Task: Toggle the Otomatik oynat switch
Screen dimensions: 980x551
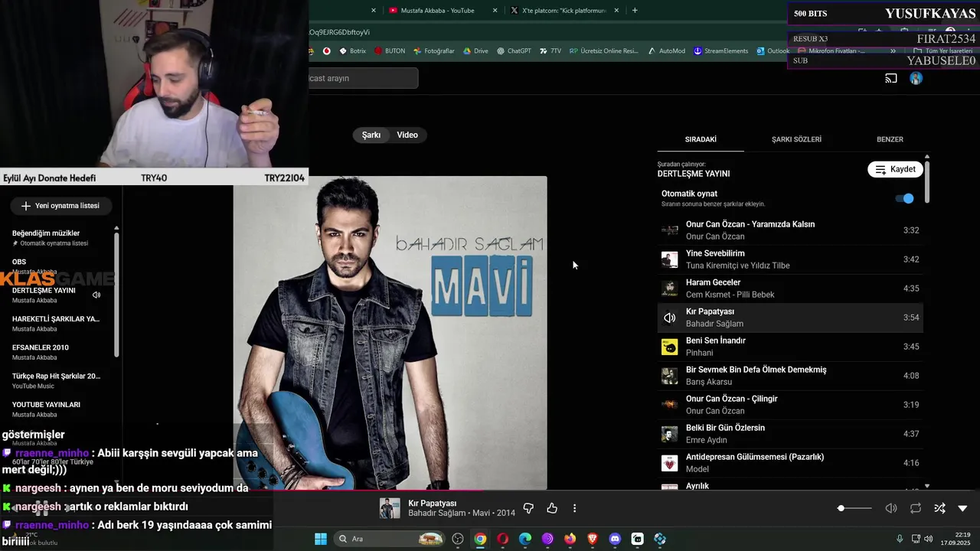Action: [x=905, y=198]
